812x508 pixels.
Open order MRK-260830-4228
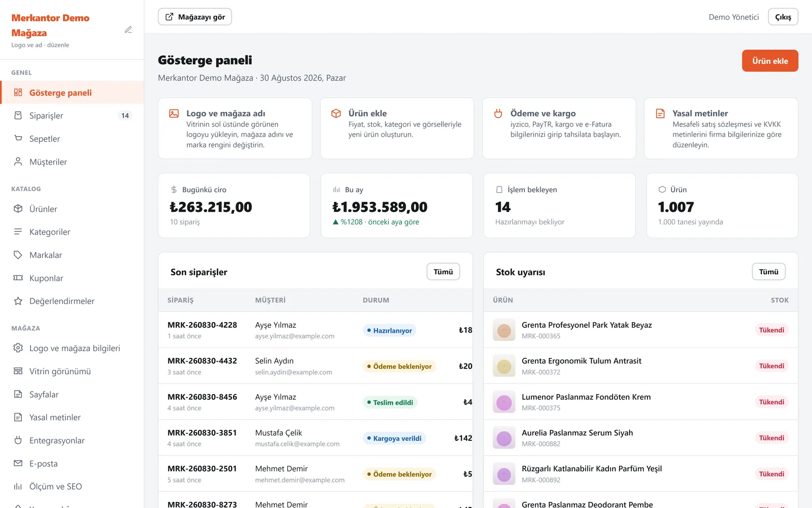coord(202,325)
